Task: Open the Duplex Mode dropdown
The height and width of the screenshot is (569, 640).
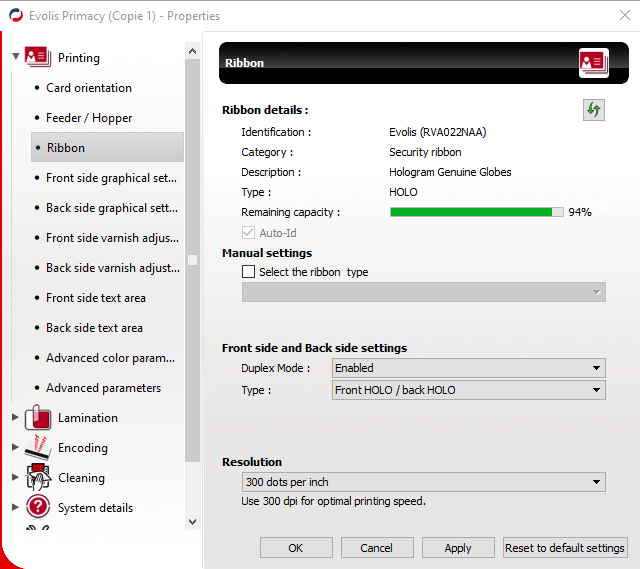Action: 469,368
